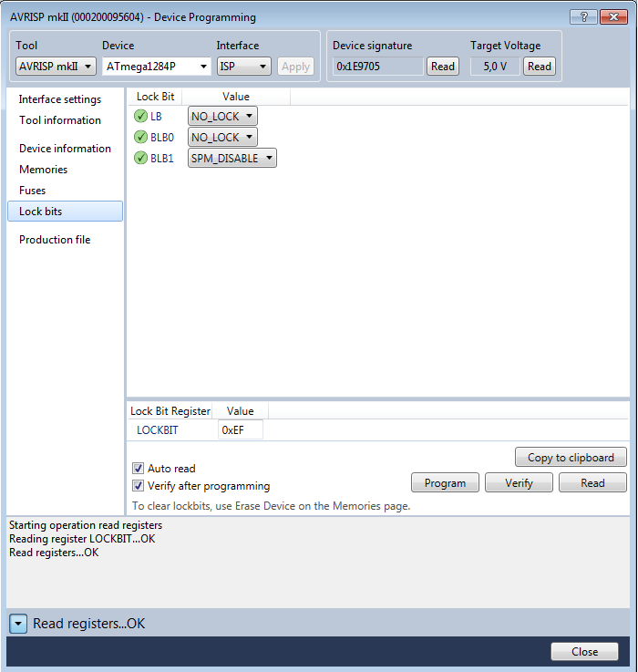Open the Tool dropdown AVRISP mkII
This screenshot has height=672, width=638.
56,67
